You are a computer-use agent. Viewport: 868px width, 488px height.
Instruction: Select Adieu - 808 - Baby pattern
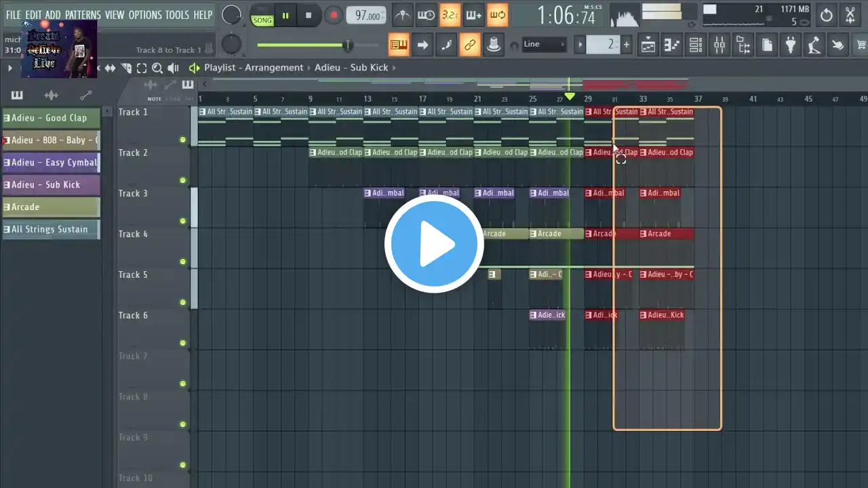tap(51, 140)
